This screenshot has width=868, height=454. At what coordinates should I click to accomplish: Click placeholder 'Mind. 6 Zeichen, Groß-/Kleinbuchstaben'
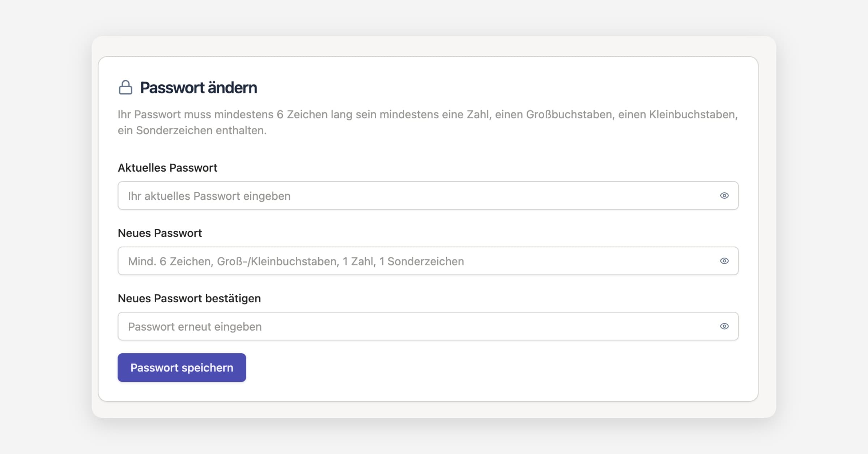(x=296, y=261)
